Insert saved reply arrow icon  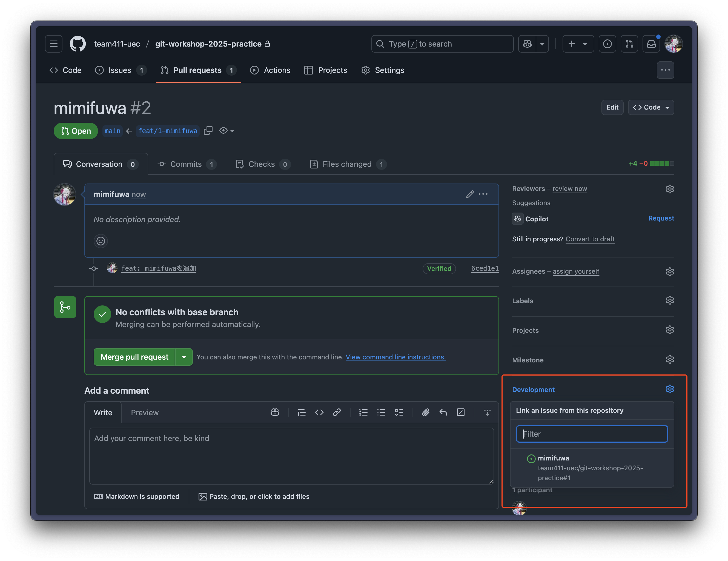pos(443,412)
